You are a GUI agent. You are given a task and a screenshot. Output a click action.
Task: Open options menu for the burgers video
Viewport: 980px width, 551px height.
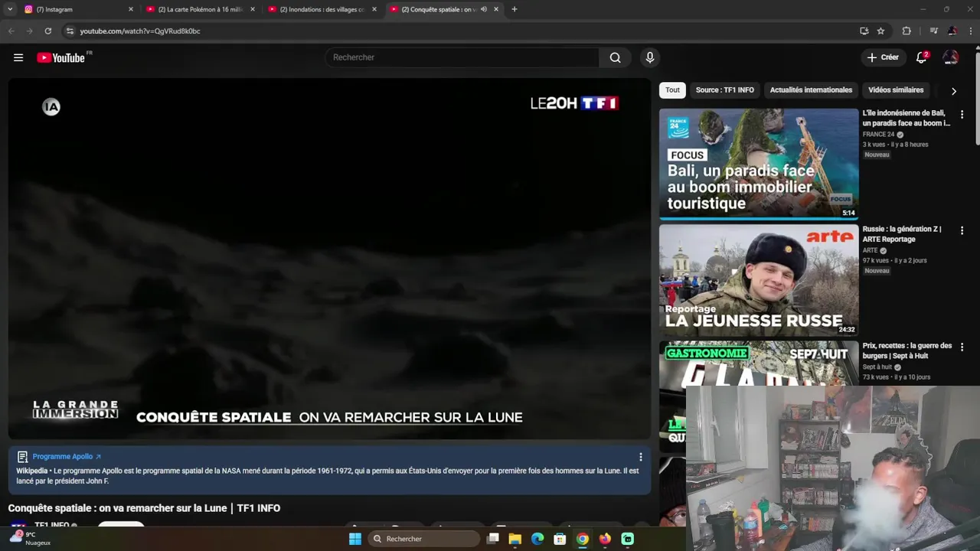coord(962,347)
